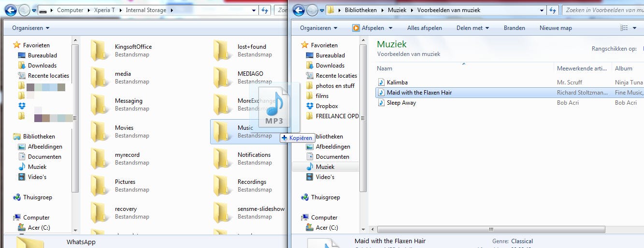Select Muziek library in right window
Viewport: 644px width, 248px height.
(x=326, y=166)
